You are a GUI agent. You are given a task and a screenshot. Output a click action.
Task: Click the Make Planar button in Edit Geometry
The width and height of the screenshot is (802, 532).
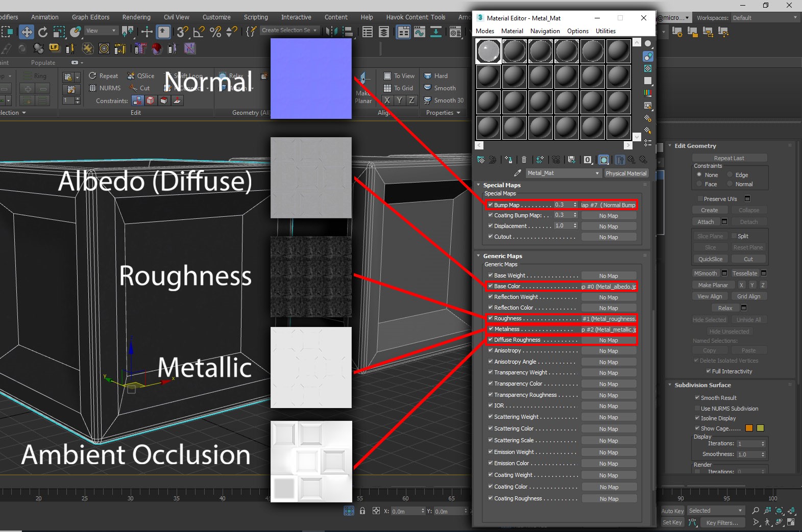(x=713, y=285)
